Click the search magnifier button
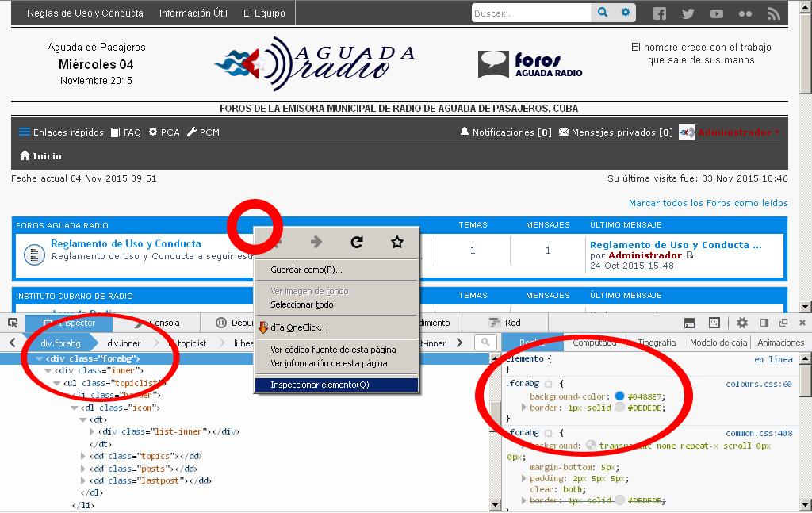 [603, 13]
